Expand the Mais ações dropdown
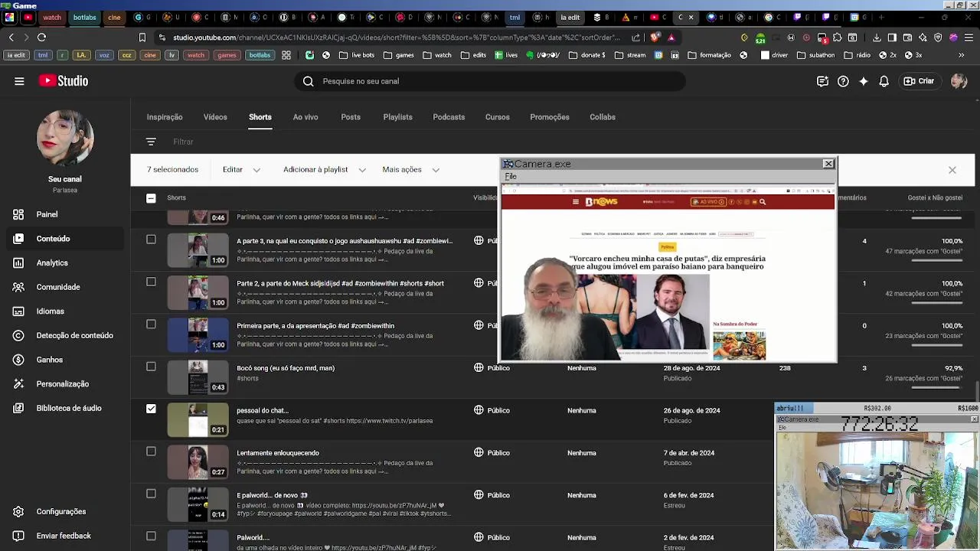This screenshot has height=551, width=980. (x=410, y=170)
